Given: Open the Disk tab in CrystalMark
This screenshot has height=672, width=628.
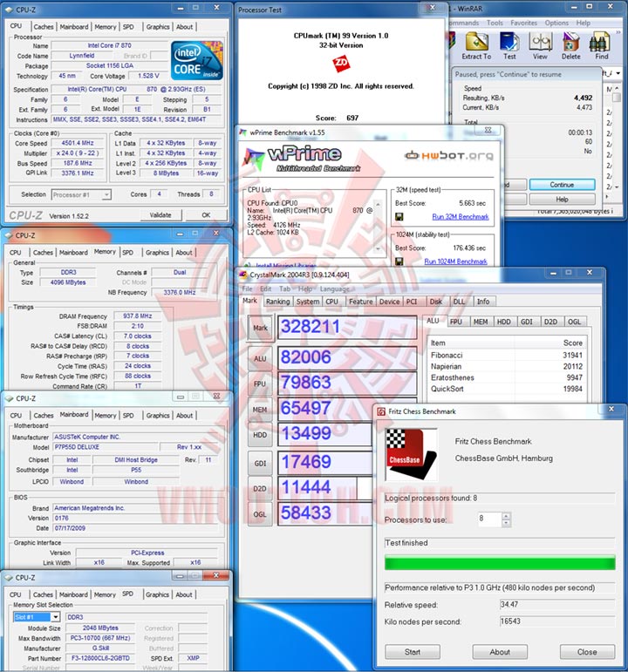Looking at the screenshot, I should pos(436,302).
